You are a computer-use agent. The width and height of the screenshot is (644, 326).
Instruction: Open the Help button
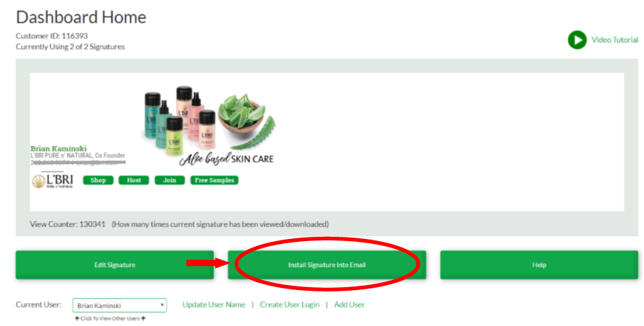[539, 265]
